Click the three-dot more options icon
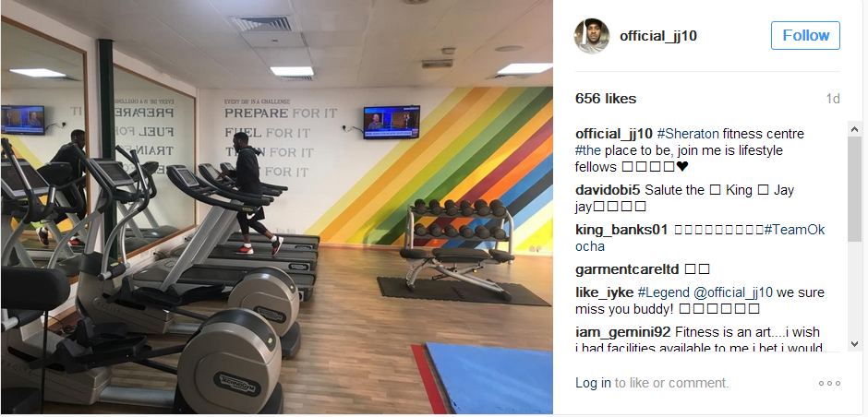Screen dimensions: 868x417 point(829,383)
